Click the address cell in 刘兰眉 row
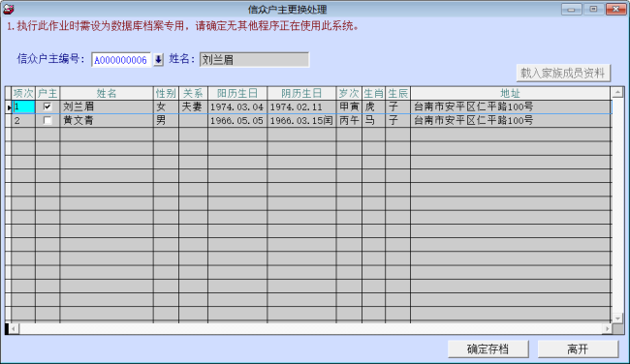 tap(510, 106)
